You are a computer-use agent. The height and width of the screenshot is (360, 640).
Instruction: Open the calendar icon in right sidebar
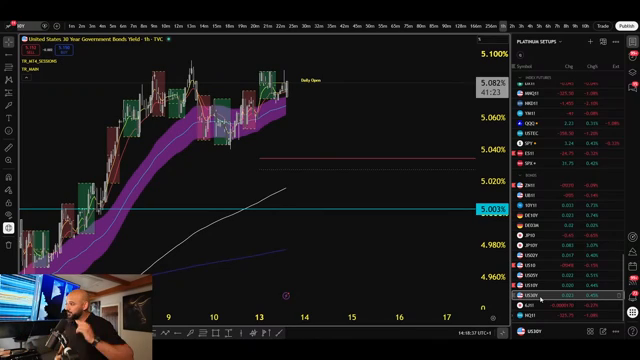click(x=632, y=267)
